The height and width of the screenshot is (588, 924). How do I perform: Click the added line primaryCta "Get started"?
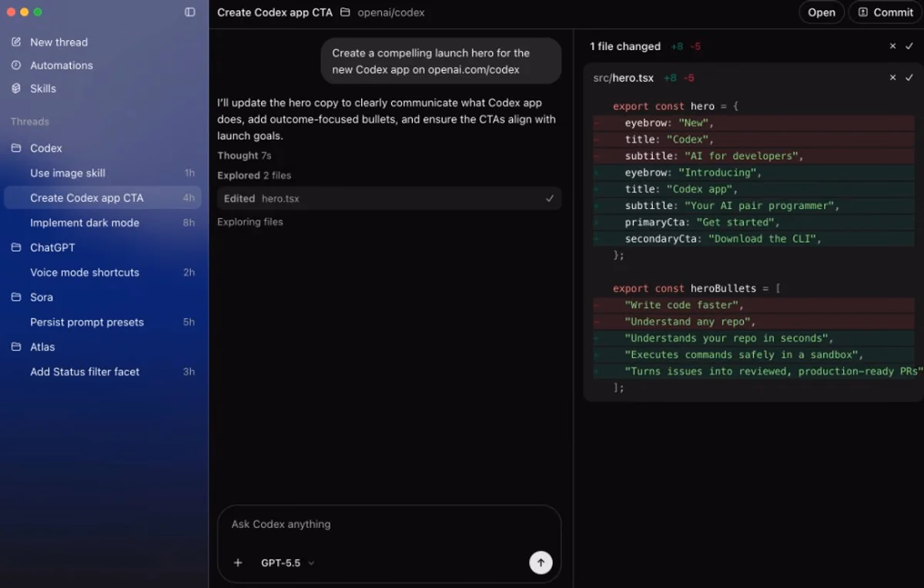tap(754, 222)
